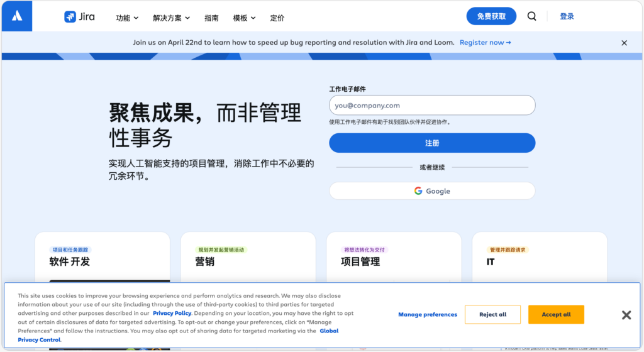Follow the Register now link
This screenshot has width=644, height=352.
(x=485, y=42)
